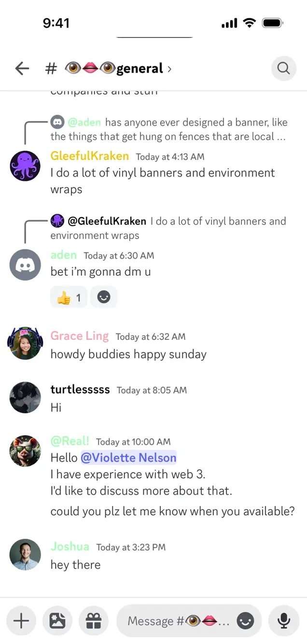Tap turtlesssss's avatar picture
This screenshot has width=307, height=644.
point(25,398)
